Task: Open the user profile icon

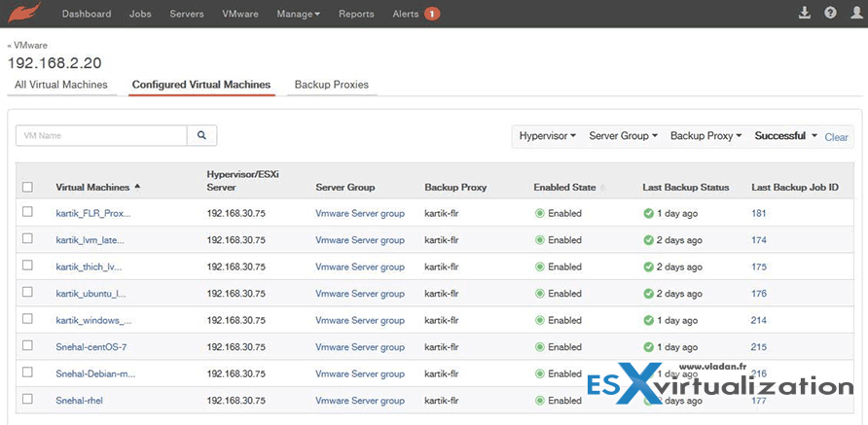Action: pos(855,14)
